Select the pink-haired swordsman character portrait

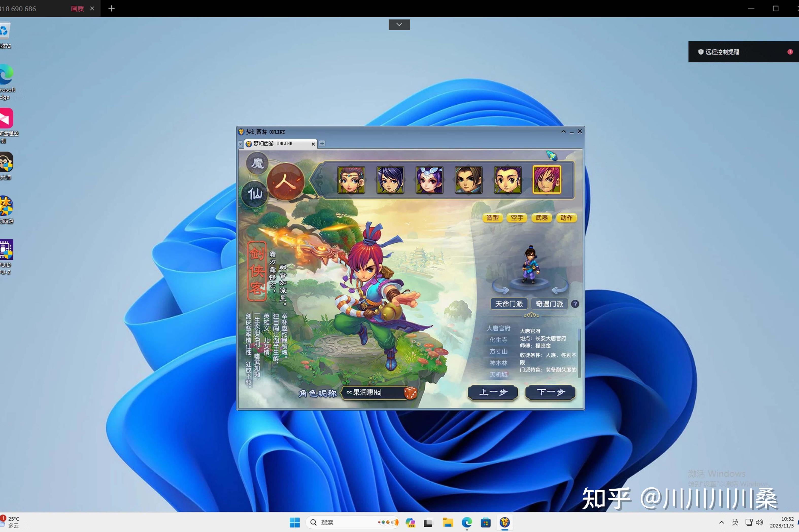coord(546,180)
